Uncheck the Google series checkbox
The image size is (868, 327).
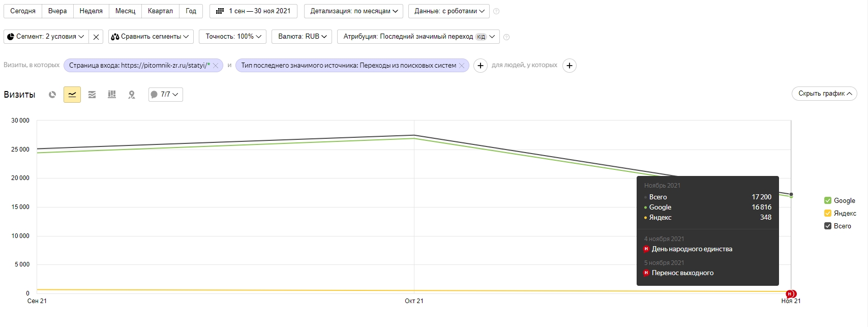827,200
